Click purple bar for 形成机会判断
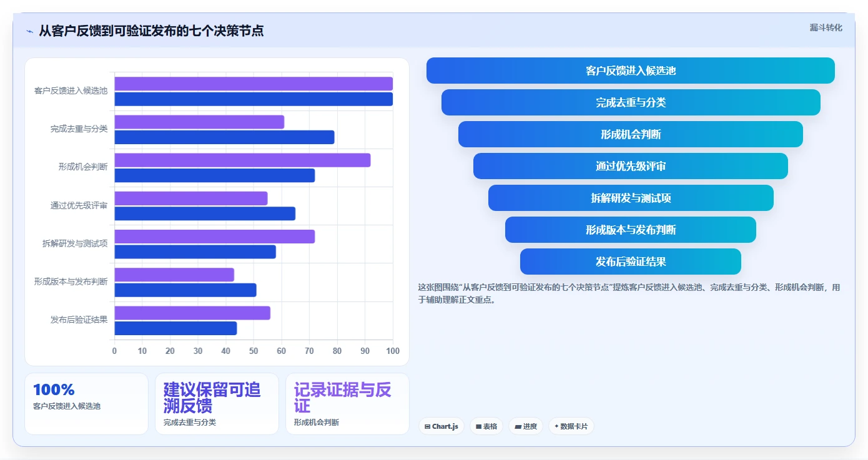868x460 pixels. coord(242,160)
